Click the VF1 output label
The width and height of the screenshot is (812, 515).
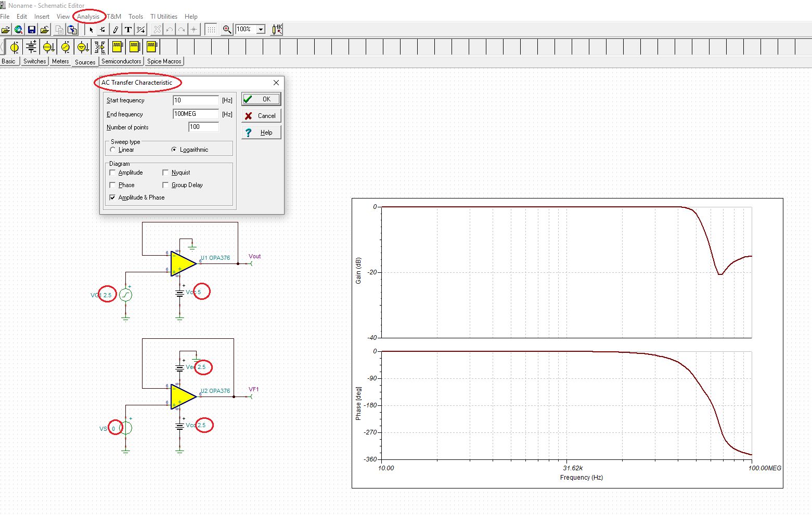[x=254, y=389]
